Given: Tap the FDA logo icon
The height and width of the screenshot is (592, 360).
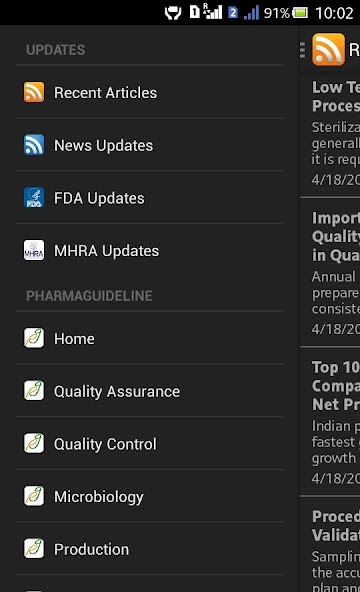Looking at the screenshot, I should (34, 197).
